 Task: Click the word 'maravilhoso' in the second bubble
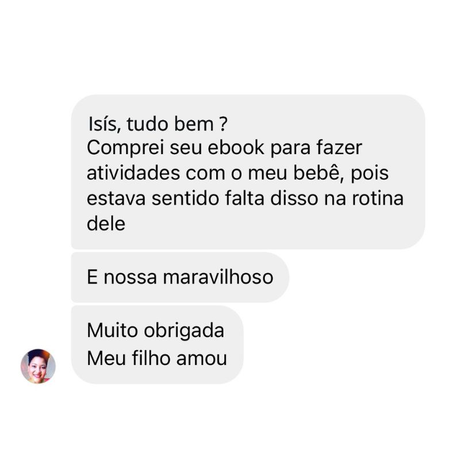218,277
